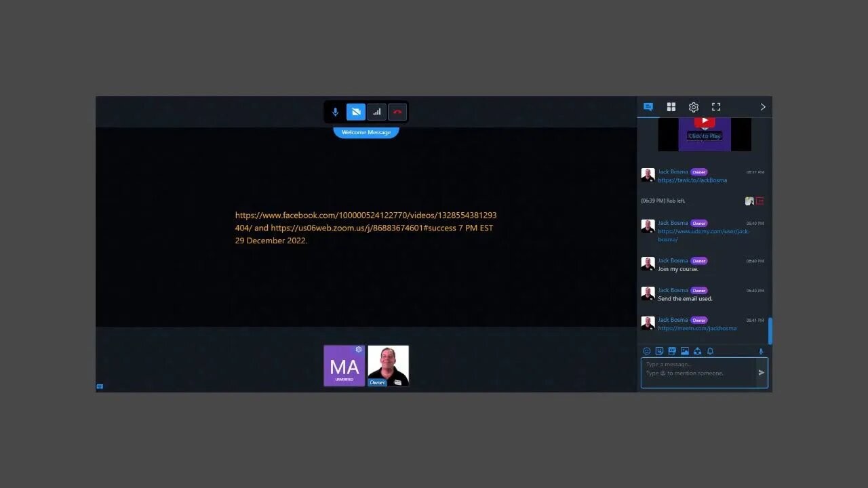Click Jack Bosma's name on 'Join my course.' message
This screenshot has width=868, height=488.
(673, 260)
